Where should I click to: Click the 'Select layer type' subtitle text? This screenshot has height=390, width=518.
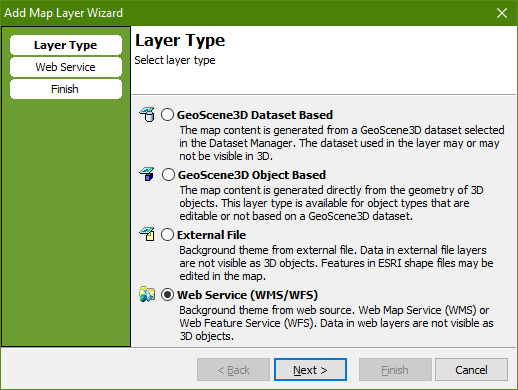[x=175, y=60]
